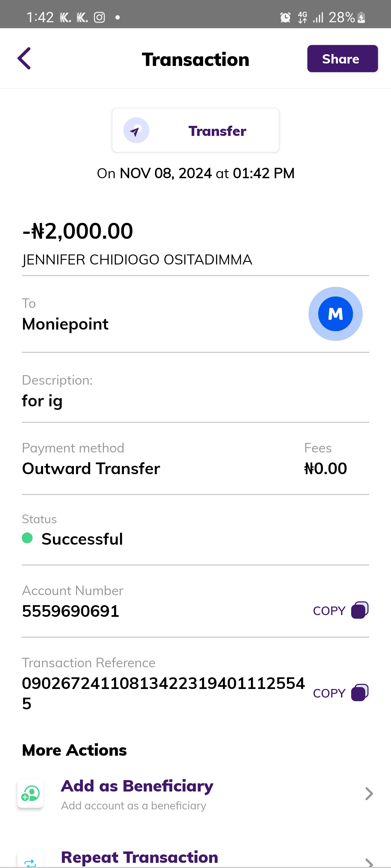
Task: Tap COPY next to Transaction Reference
Action: [x=329, y=693]
